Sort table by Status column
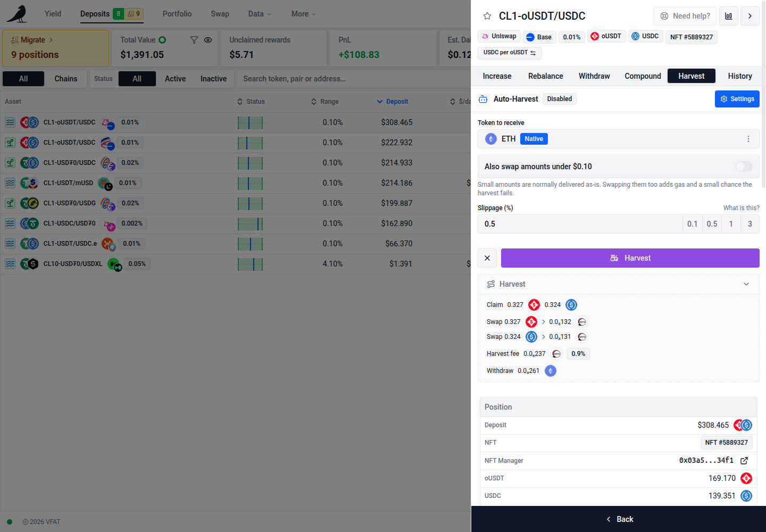The image size is (766, 532). [251, 102]
